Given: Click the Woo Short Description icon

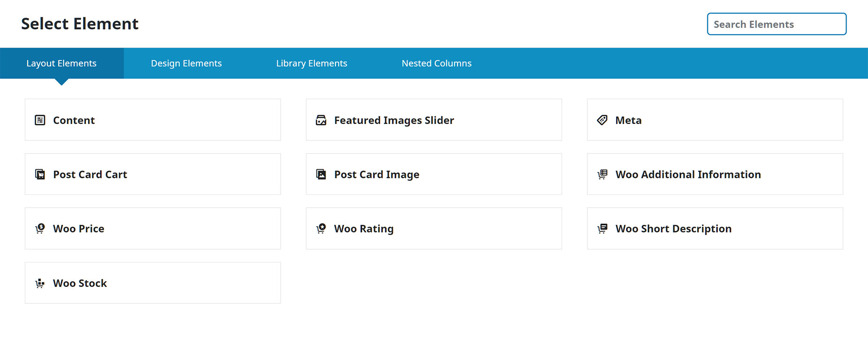Looking at the screenshot, I should pyautogui.click(x=602, y=229).
